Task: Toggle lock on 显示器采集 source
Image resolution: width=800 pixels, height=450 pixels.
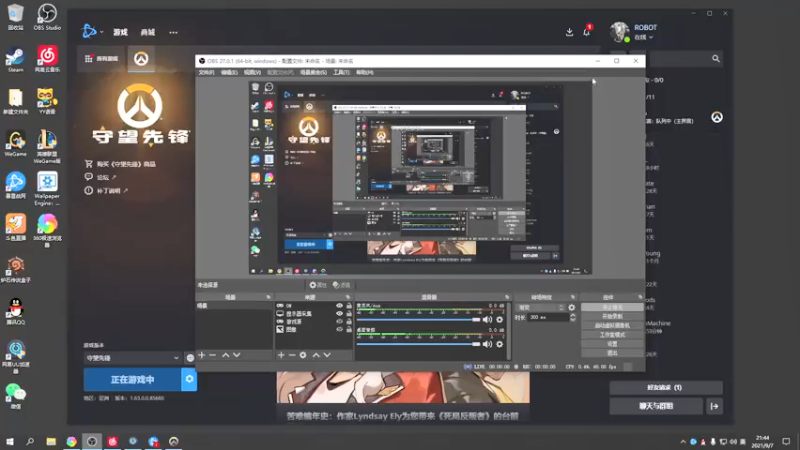Action: [349, 314]
